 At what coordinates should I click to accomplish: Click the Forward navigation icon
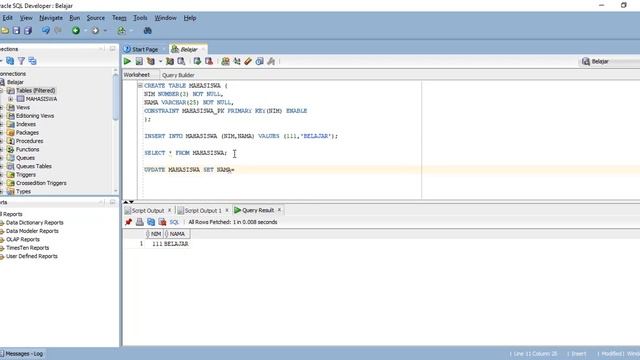(x=95, y=31)
